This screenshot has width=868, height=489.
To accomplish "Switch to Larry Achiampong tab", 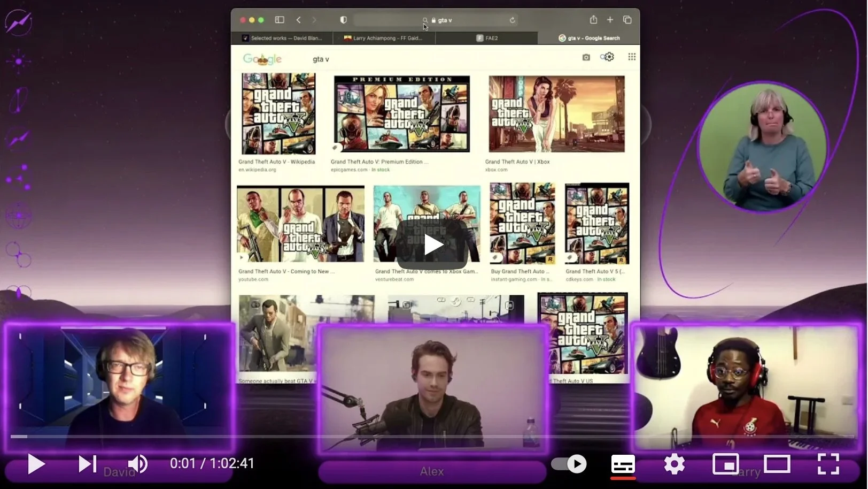I will 384,38.
